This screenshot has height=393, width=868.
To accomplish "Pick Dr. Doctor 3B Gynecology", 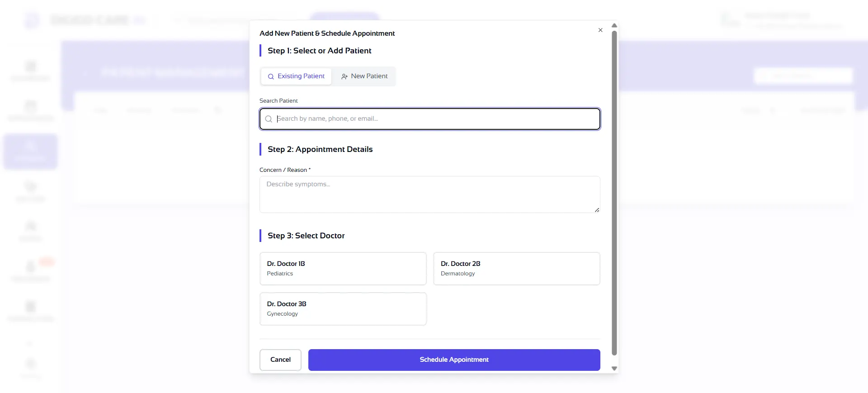I will point(343,309).
